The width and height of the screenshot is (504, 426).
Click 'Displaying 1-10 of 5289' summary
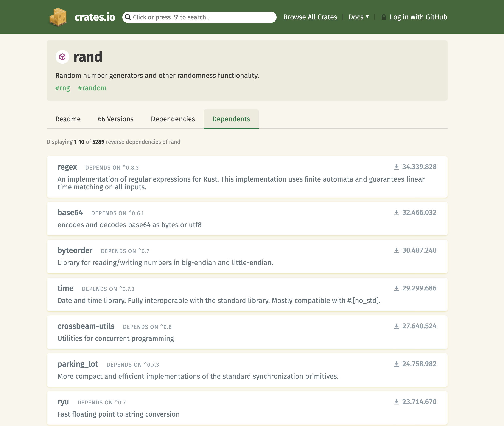point(113,142)
